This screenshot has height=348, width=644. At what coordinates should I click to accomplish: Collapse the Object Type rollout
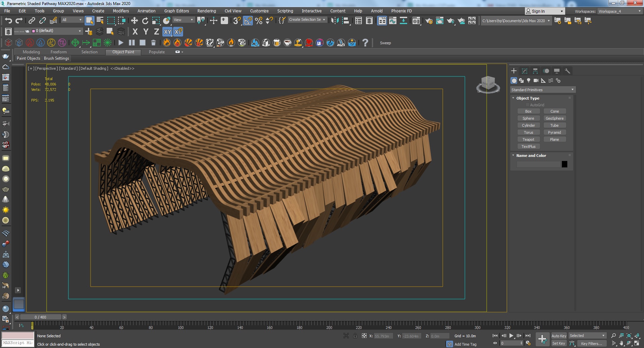528,98
